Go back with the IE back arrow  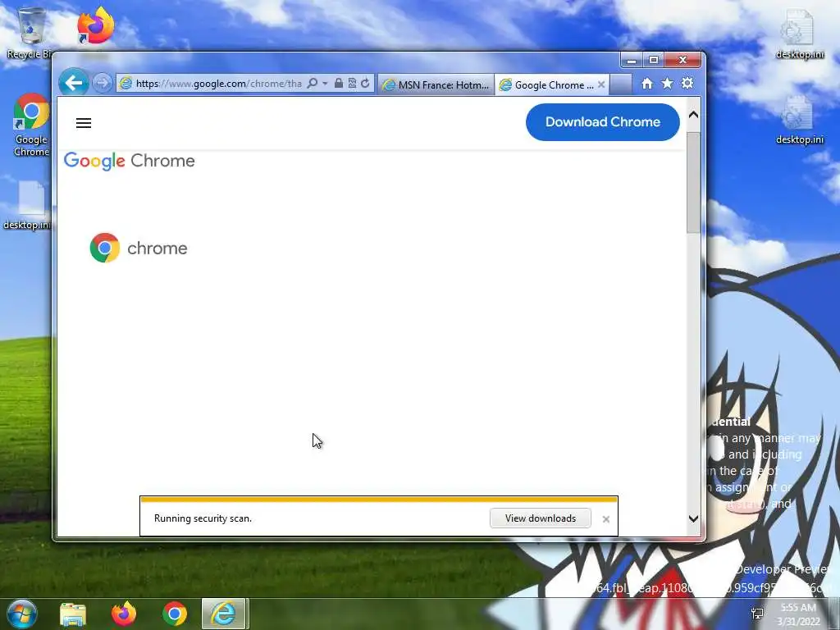point(73,83)
